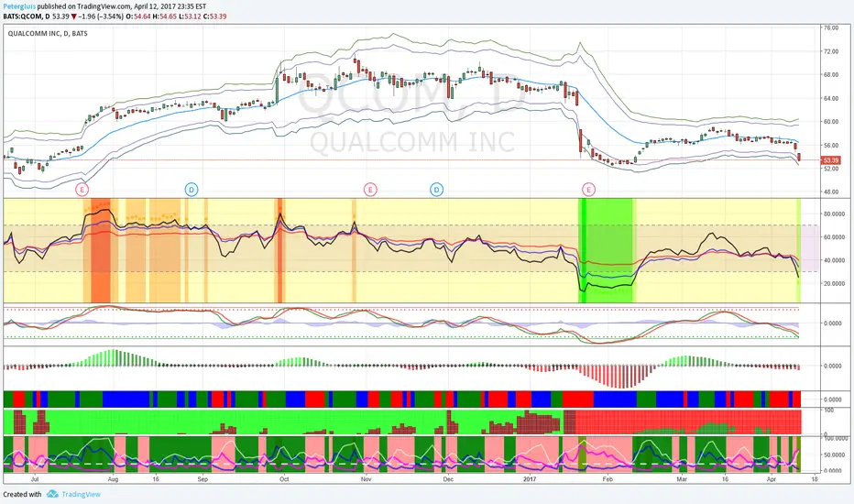Click the published date April 12, 2017 text
This screenshot has height=504, width=854.
point(155,6)
